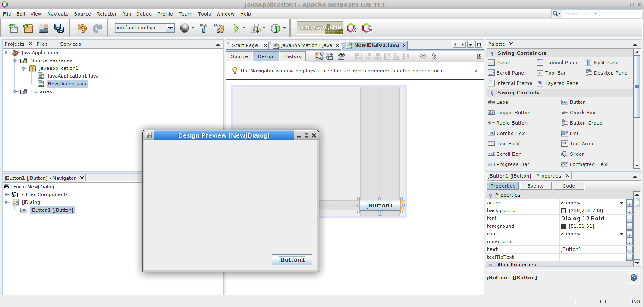
Task: Switch to the Services tab
Action: click(70, 44)
